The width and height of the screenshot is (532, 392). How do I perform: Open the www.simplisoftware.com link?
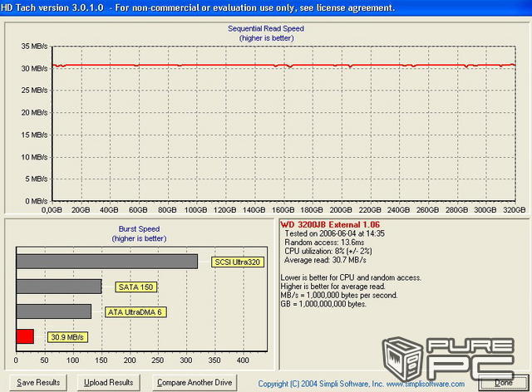[x=426, y=384]
